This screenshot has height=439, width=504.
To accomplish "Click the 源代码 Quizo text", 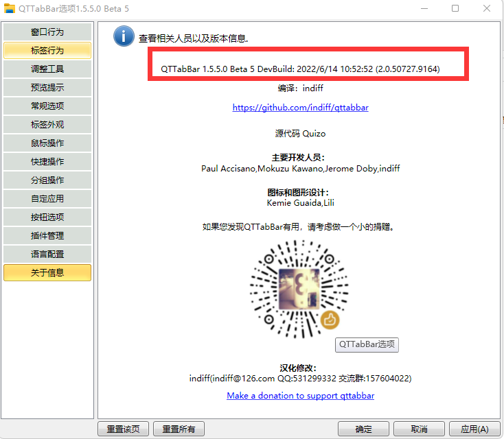I will coord(300,134).
